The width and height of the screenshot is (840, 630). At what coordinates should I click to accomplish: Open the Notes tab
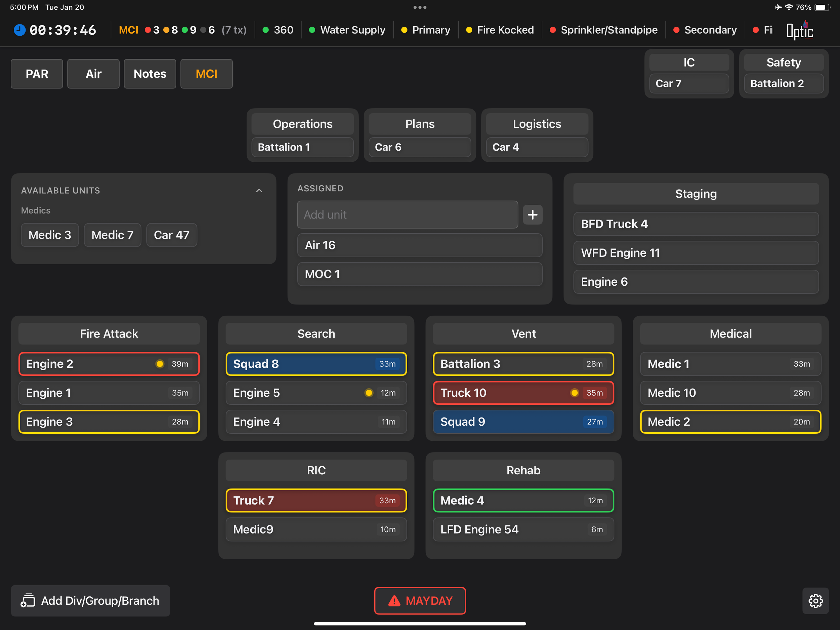150,74
